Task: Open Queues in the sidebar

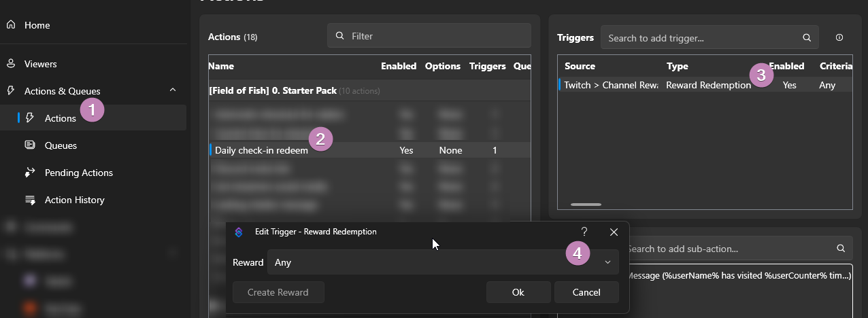Action: 61,145
